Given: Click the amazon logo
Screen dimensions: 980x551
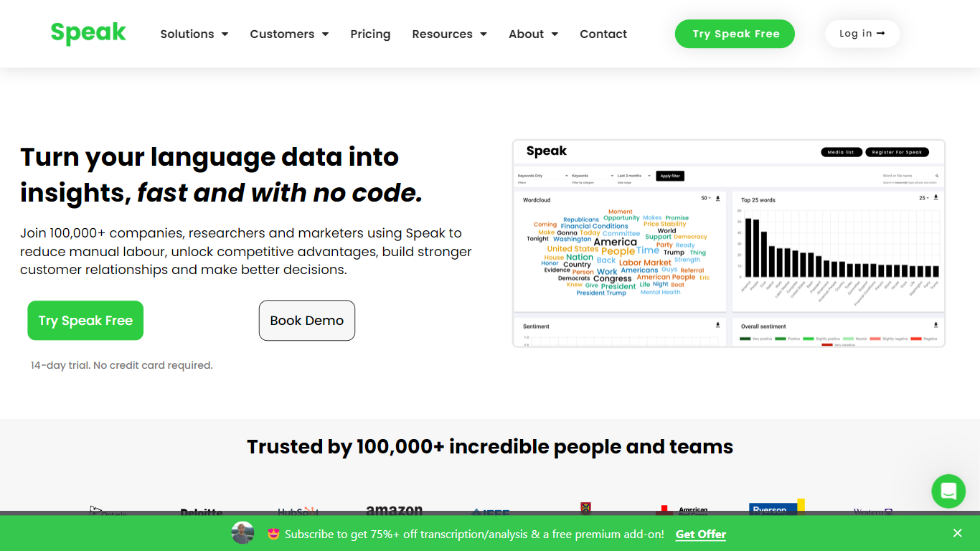Looking at the screenshot, I should point(394,511).
